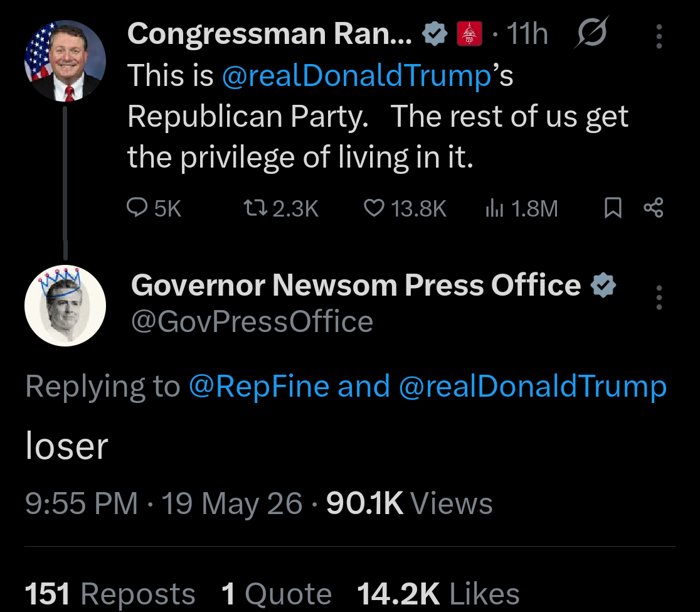View the 151 Reposts list

point(110,594)
